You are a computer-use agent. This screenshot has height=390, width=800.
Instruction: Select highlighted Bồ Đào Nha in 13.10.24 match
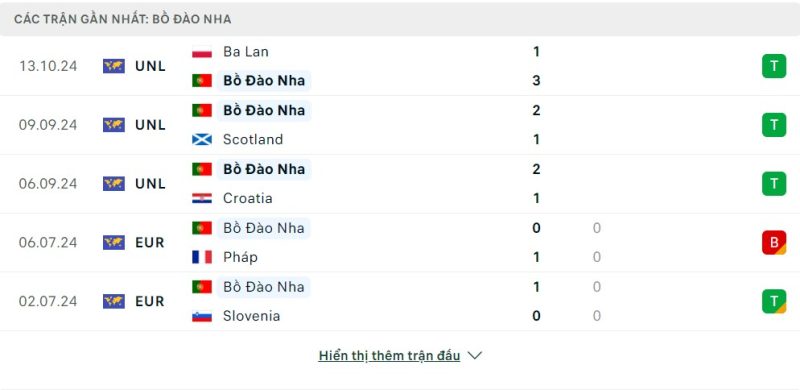pyautogui.click(x=264, y=81)
